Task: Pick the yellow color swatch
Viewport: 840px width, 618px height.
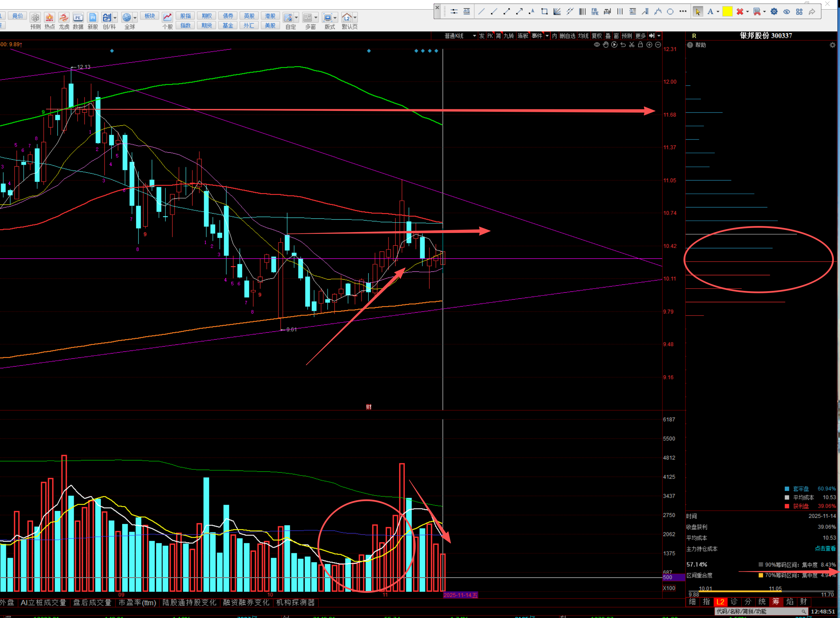Action: click(x=727, y=12)
